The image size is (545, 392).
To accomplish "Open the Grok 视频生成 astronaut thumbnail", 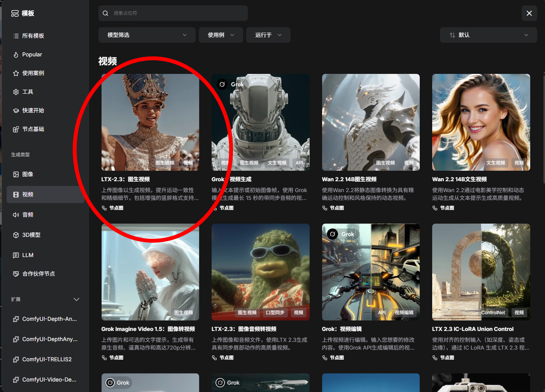I will click(x=261, y=122).
